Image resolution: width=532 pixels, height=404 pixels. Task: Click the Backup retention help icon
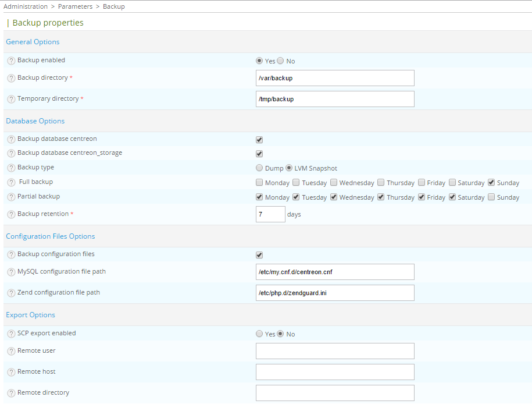pos(11,214)
